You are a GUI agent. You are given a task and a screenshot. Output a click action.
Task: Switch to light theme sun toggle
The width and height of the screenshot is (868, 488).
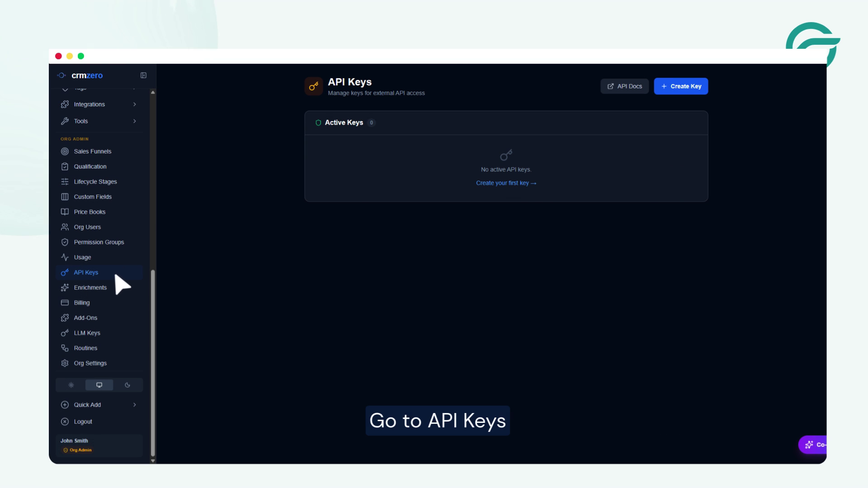click(71, 385)
